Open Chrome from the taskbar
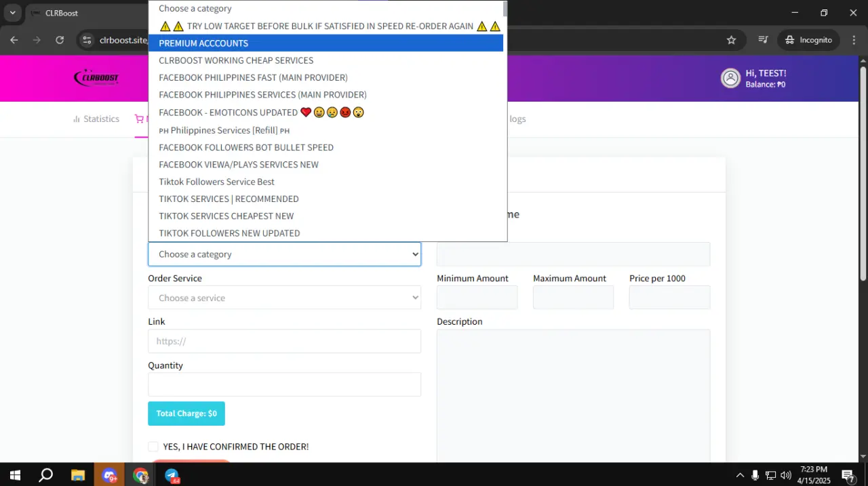The width and height of the screenshot is (868, 486). pos(141,475)
